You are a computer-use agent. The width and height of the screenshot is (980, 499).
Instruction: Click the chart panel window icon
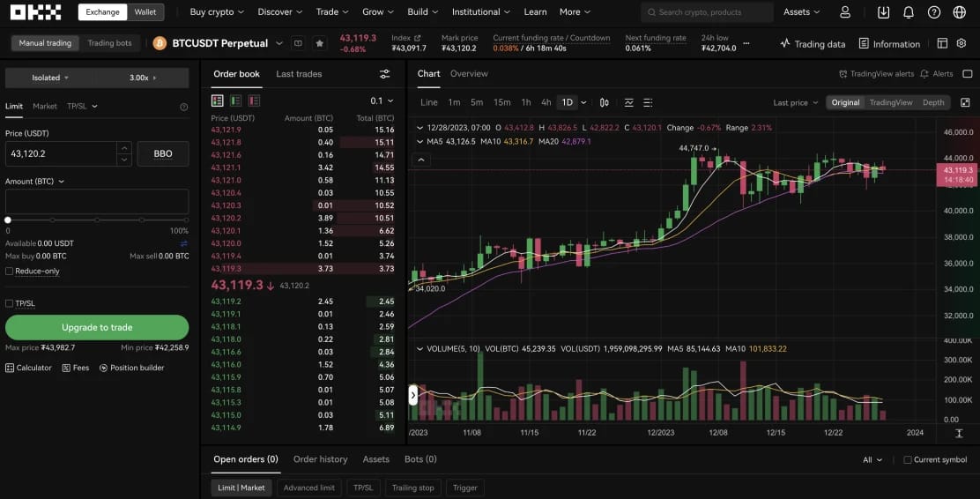[x=967, y=74]
